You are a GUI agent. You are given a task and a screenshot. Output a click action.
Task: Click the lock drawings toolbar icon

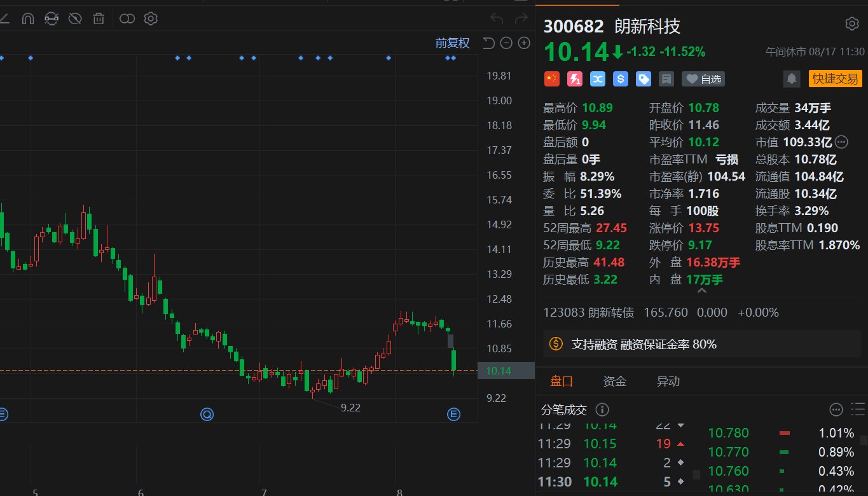tap(52, 18)
